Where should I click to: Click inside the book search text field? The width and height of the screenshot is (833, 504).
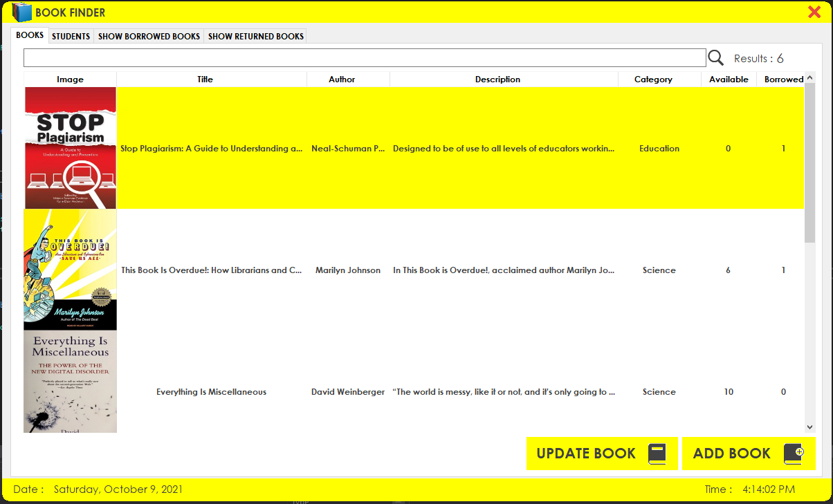click(x=364, y=58)
